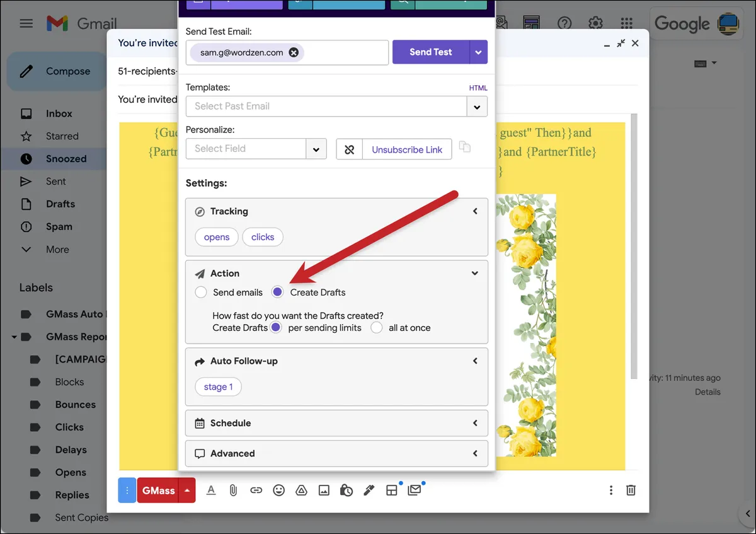Open the Sent Copies label

[x=82, y=518]
